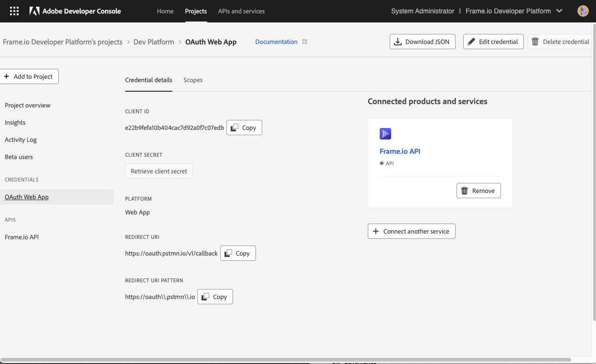596x364 pixels.
Task: Click the trash icon on the Remove button
Action: click(x=464, y=190)
